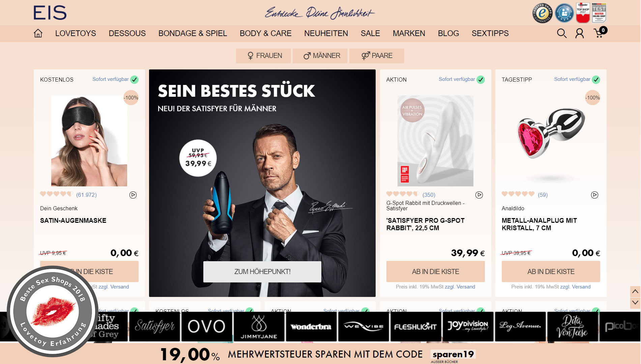Open the search magnifier icon
The width and height of the screenshot is (641, 364).
tap(561, 33)
